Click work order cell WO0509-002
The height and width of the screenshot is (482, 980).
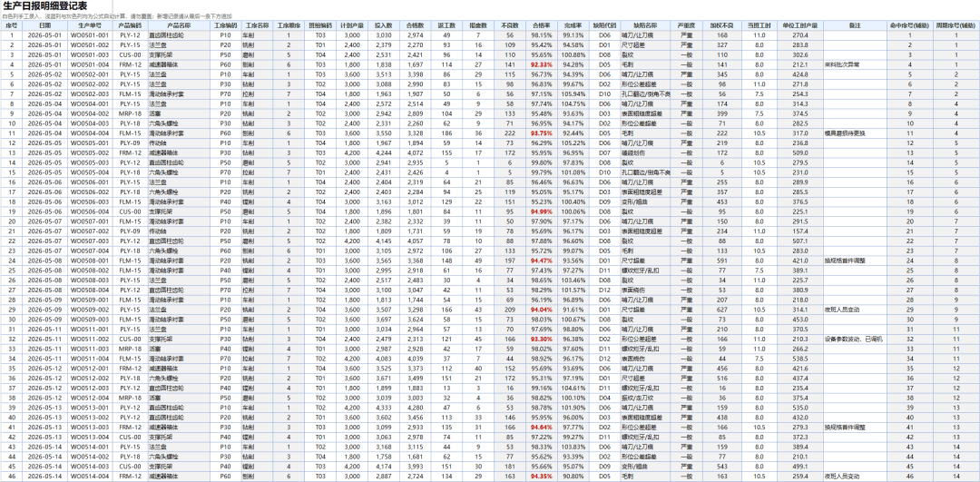coord(89,310)
